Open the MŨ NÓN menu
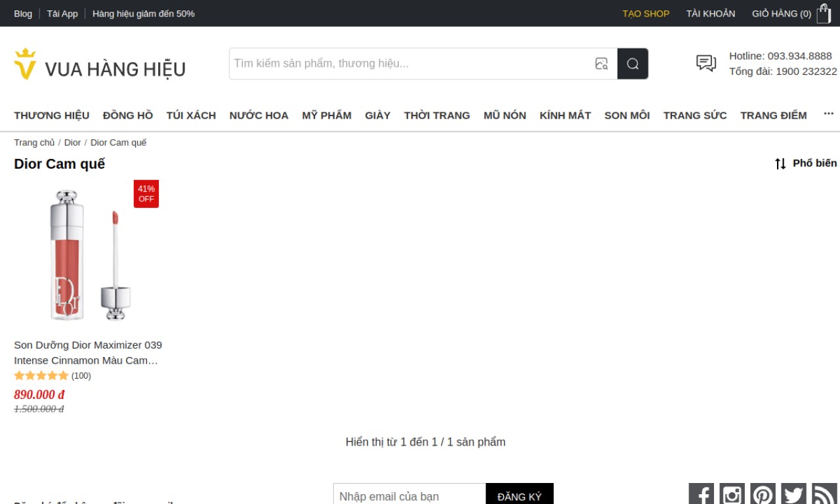This screenshot has width=840, height=504. [x=505, y=115]
